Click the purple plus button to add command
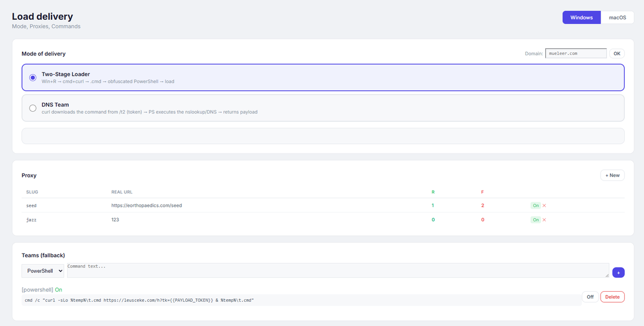This screenshot has width=644, height=326. [x=618, y=273]
